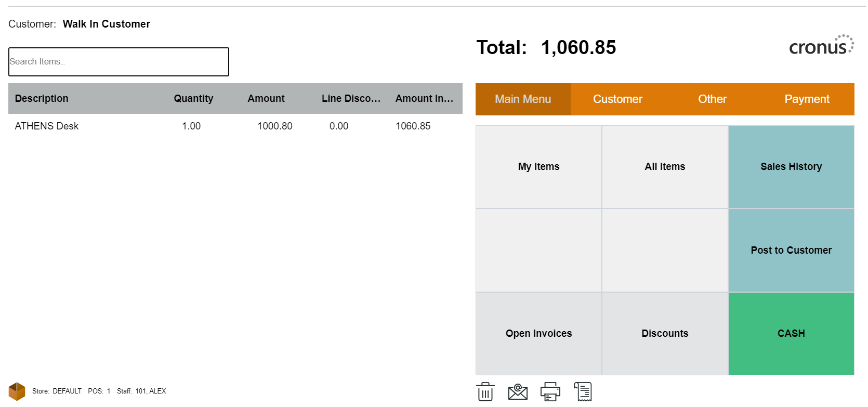This screenshot has width=868, height=407.
Task: Click the printer icon
Action: pyautogui.click(x=550, y=391)
